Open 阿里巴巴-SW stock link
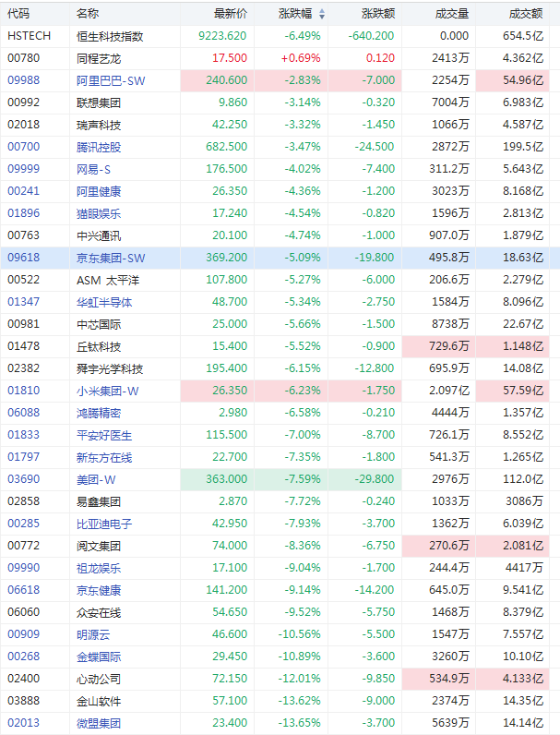The width and height of the screenshot is (560, 735). tap(111, 80)
